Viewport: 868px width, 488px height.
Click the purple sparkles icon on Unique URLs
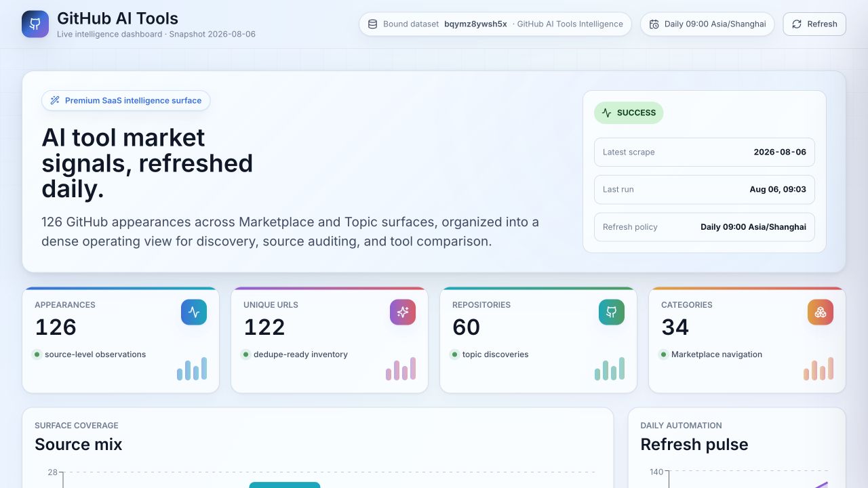click(403, 312)
